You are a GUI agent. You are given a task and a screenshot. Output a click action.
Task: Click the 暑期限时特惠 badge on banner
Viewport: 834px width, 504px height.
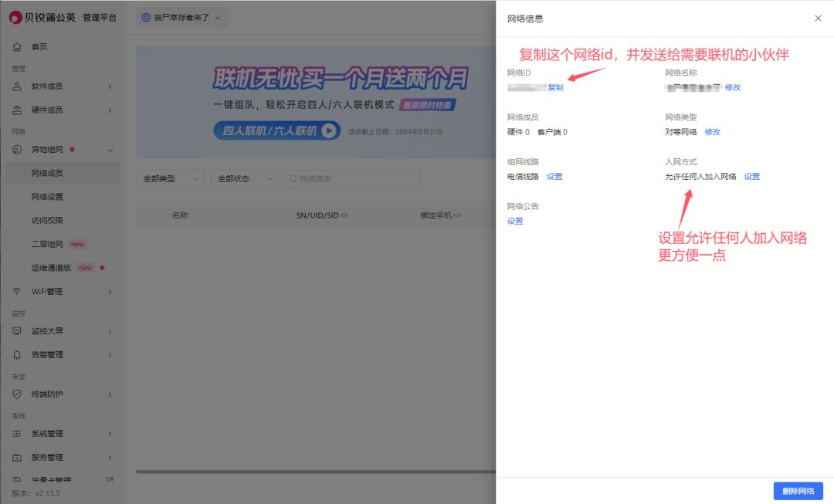click(428, 105)
